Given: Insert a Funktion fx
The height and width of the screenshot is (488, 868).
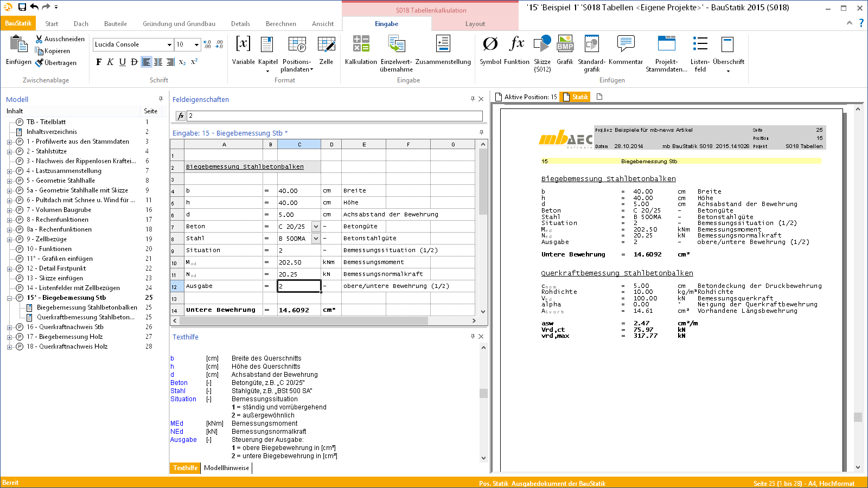Looking at the screenshot, I should 516,51.
